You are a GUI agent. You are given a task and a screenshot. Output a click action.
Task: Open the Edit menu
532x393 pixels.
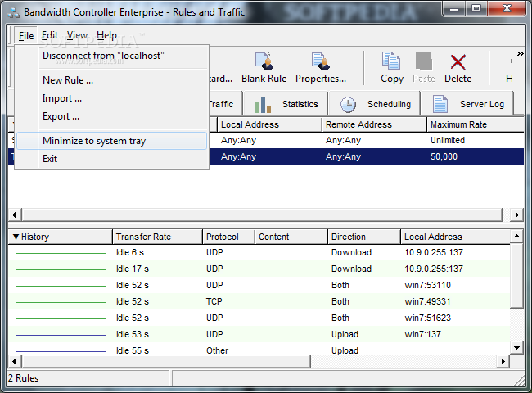tap(50, 35)
